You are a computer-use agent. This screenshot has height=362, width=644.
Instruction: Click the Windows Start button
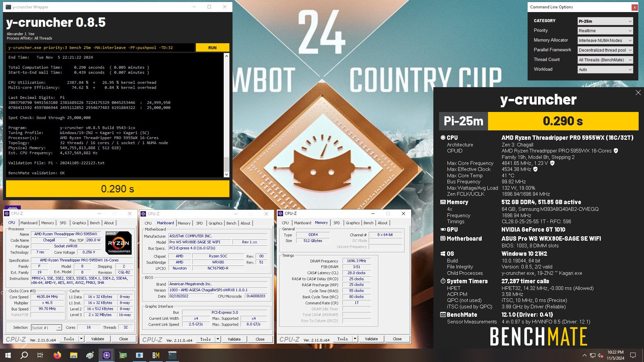[8, 355]
